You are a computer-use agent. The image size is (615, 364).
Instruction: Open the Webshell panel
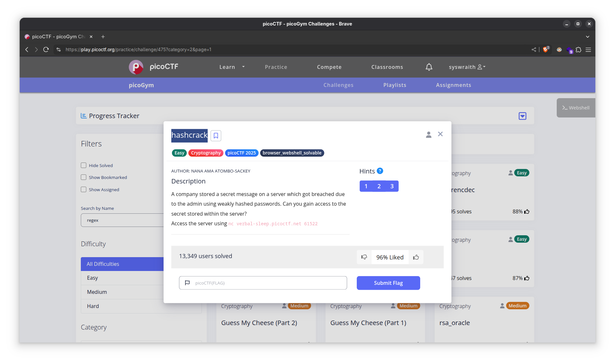click(576, 108)
